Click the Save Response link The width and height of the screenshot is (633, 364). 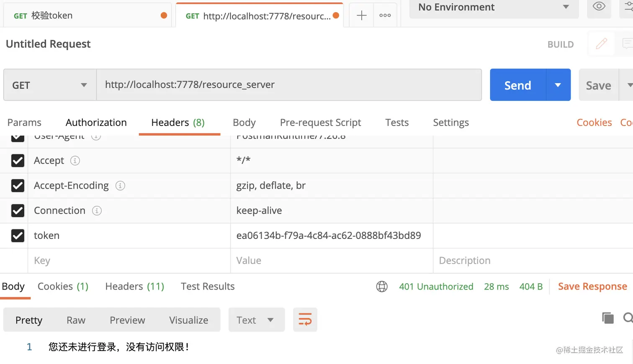(x=592, y=286)
